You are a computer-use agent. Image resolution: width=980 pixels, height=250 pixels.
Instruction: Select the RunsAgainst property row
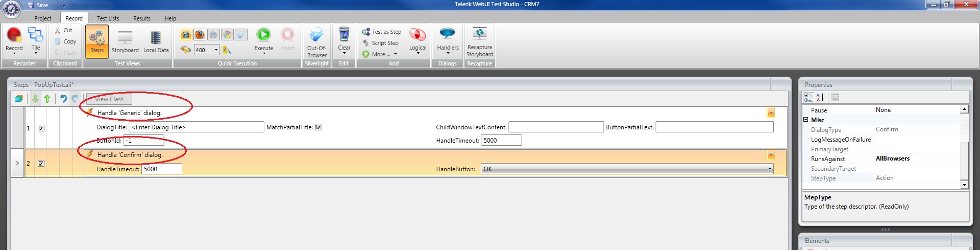coord(881,158)
